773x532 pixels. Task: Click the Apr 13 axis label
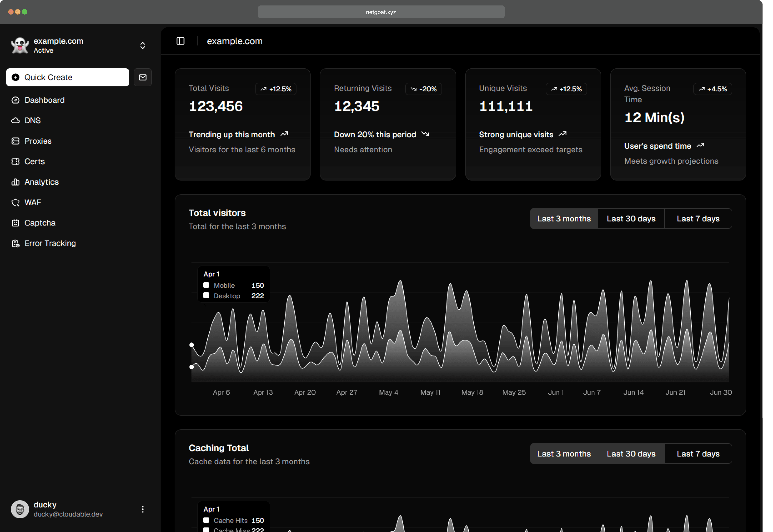[x=263, y=392]
